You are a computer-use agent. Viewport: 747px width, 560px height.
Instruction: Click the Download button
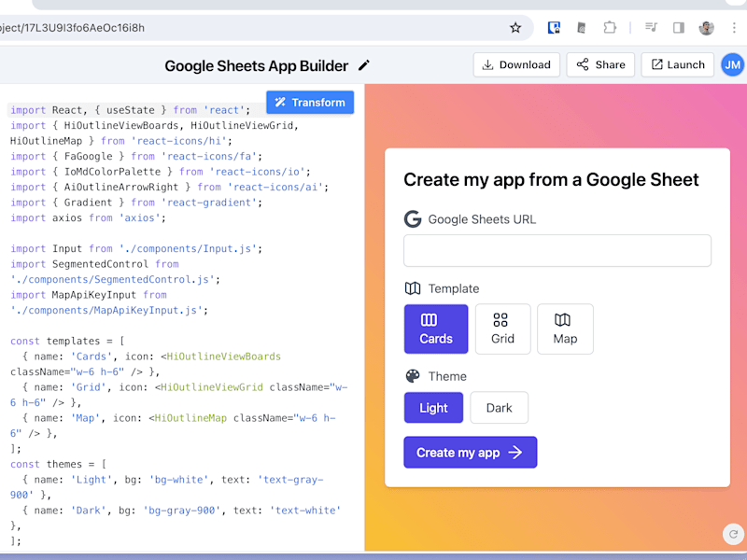coord(516,64)
